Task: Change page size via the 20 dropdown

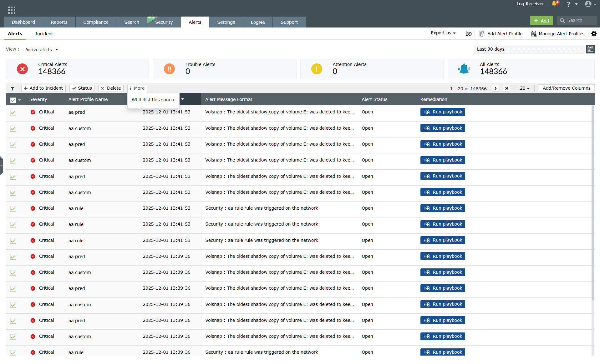Action: [525, 88]
